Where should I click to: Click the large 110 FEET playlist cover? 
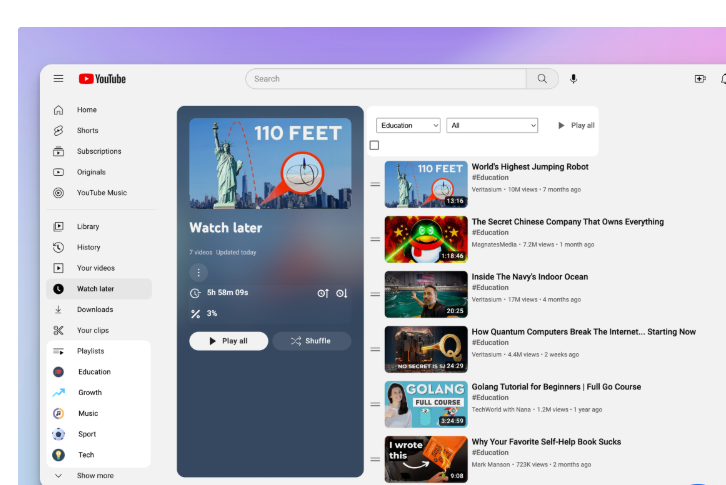coord(270,164)
